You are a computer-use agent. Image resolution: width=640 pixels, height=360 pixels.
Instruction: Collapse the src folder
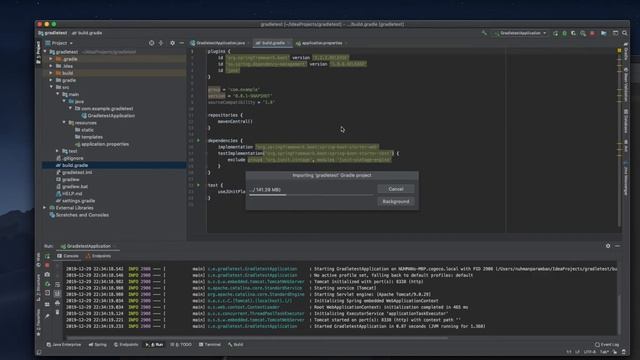coord(51,87)
